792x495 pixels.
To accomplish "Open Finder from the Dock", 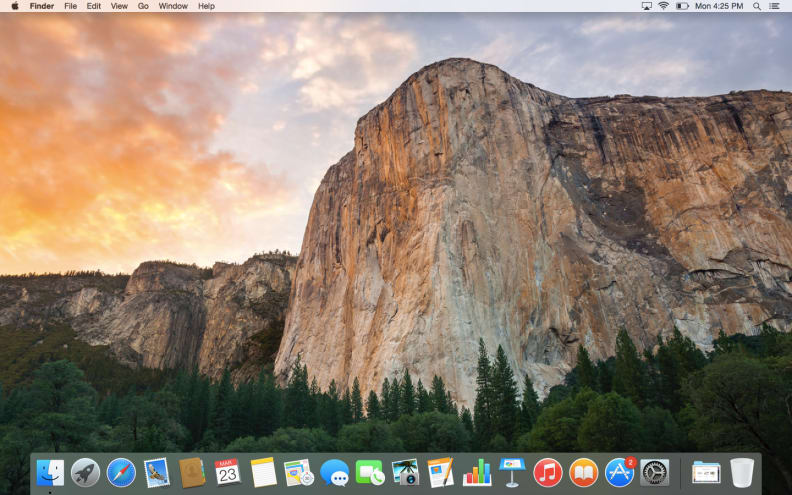I will click(51, 473).
